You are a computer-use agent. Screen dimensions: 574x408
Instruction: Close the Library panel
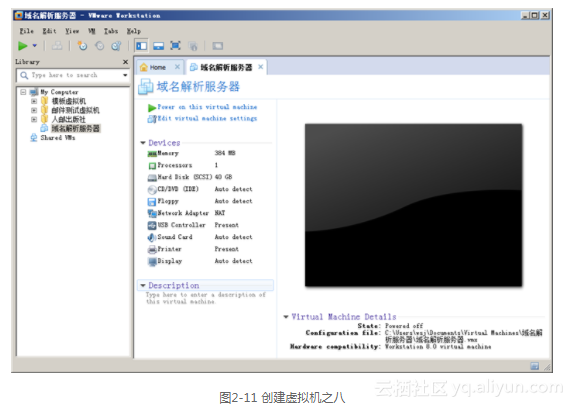125,62
